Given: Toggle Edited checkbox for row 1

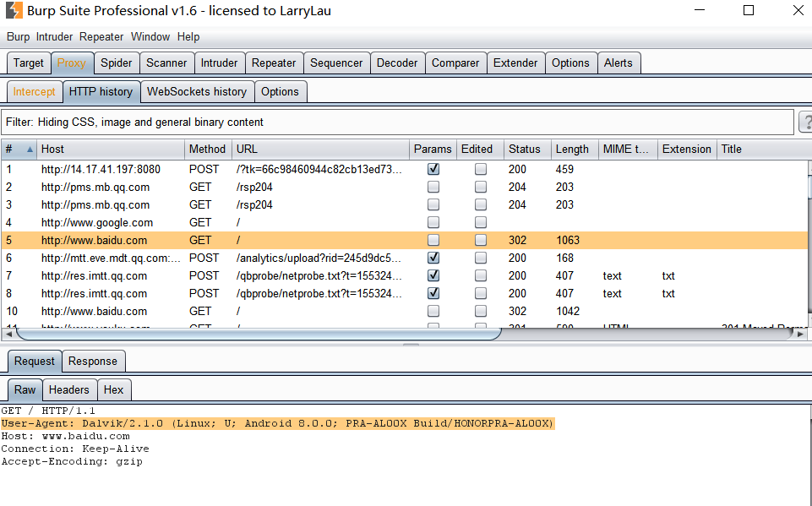Looking at the screenshot, I should click(x=481, y=169).
